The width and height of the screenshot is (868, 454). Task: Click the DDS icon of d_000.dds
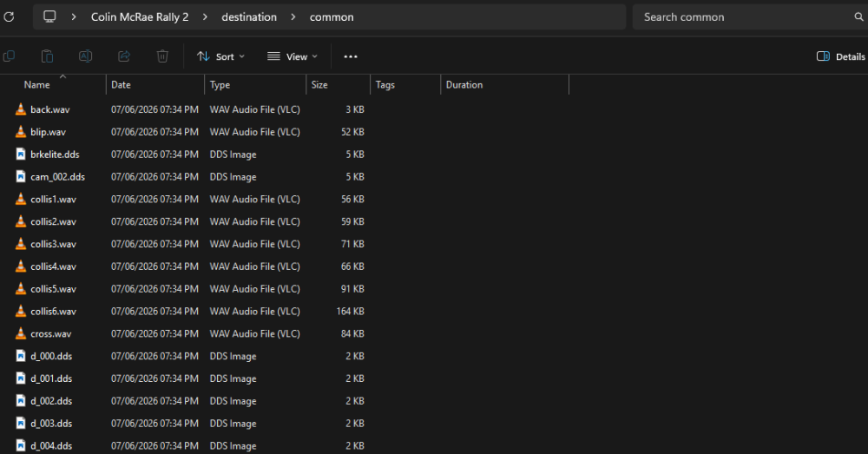[21, 356]
